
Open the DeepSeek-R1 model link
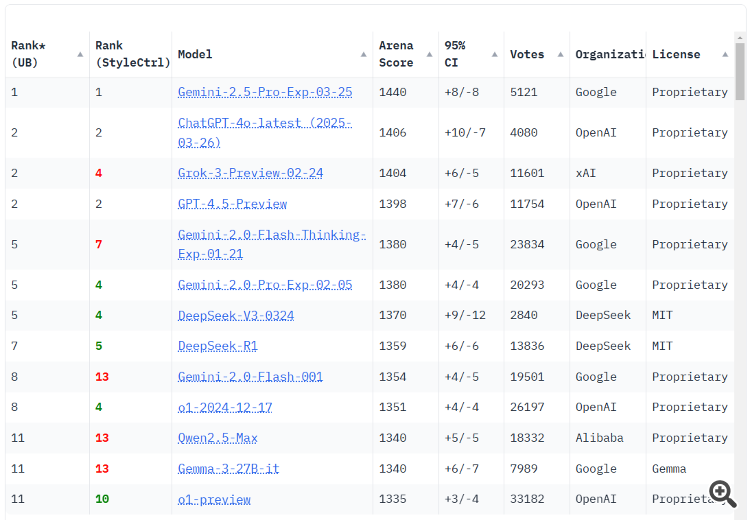(217, 346)
